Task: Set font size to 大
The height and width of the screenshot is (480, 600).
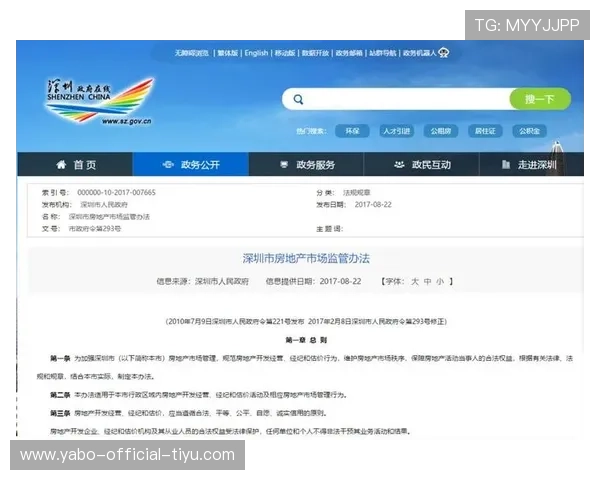Action: click(x=415, y=281)
